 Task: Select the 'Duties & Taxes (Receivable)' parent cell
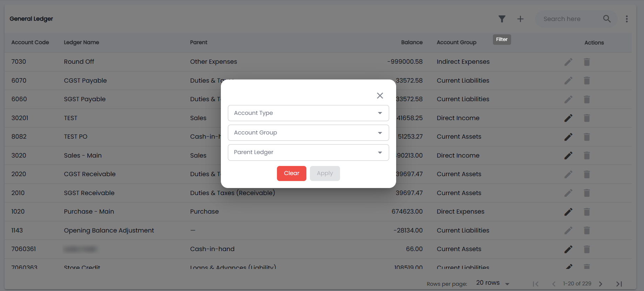click(232, 193)
